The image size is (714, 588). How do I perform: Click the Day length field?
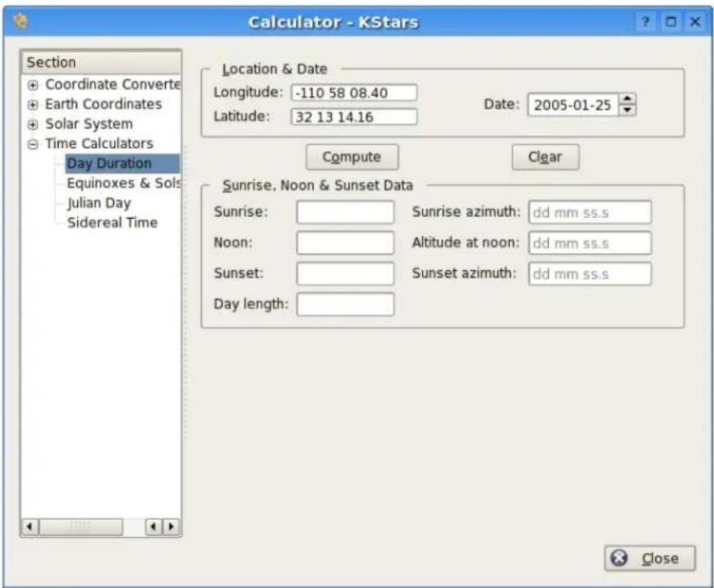[x=345, y=304]
